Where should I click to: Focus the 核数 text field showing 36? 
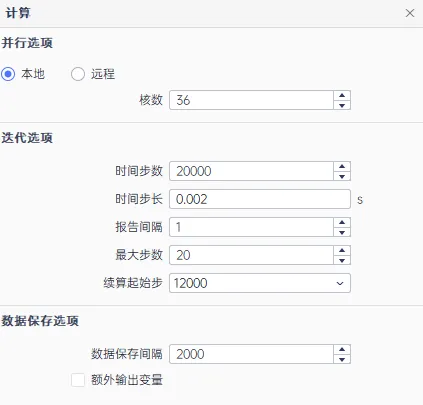pyautogui.click(x=251, y=100)
